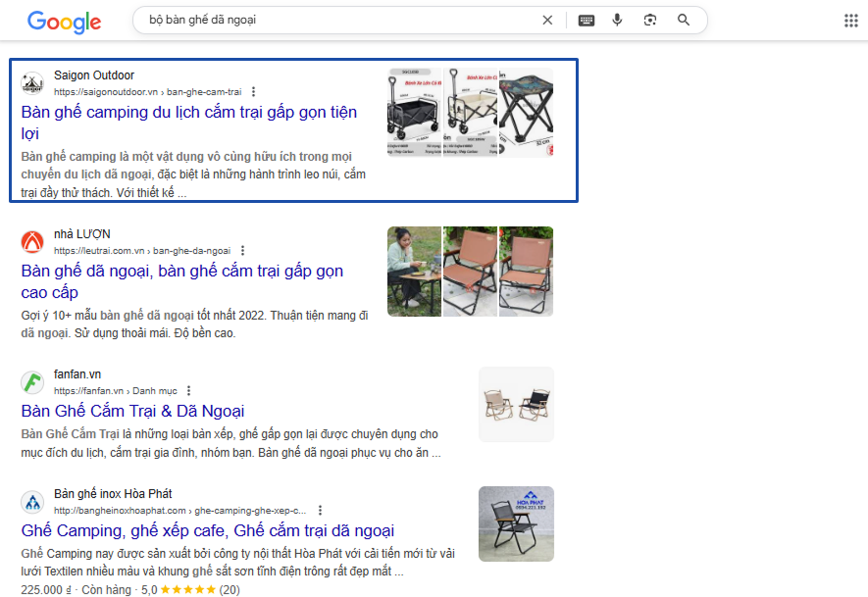
Task: Click the 5,0 star rating of the Hòa Phát result
Action: 190,590
